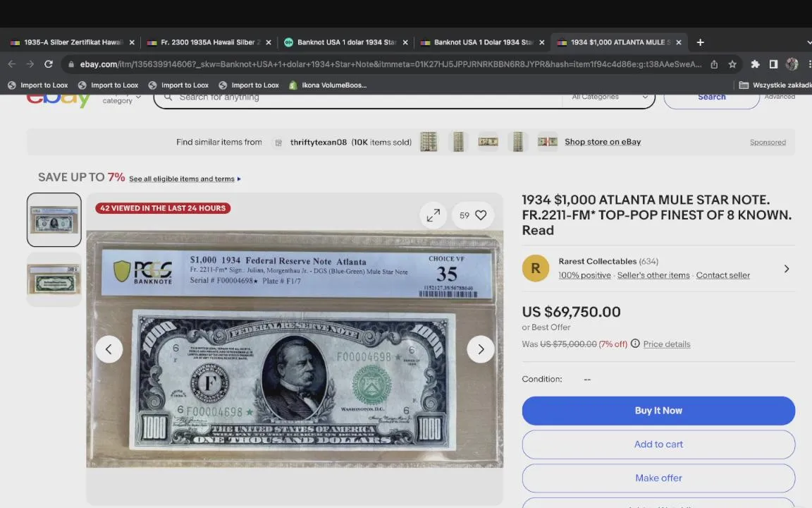812x508 pixels.
Task: Close the 1935-A Silber Zertifikat Hawaii tab
Action: 132,42
